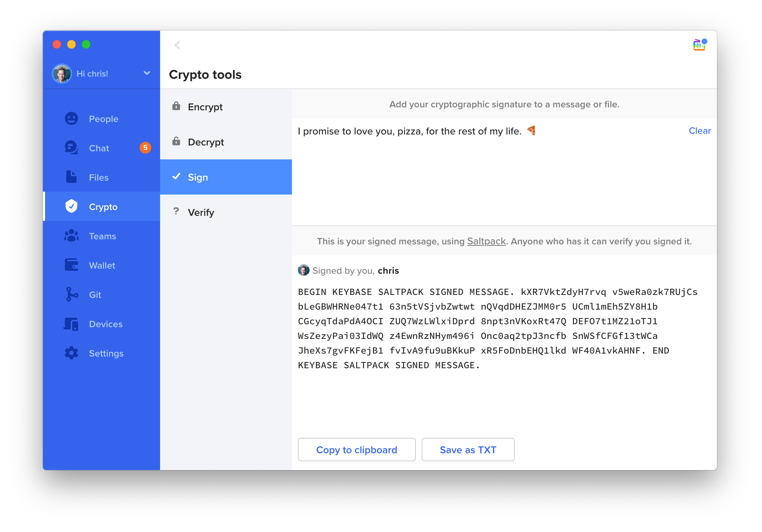Click the username chris in 'Signed by you'

(388, 271)
